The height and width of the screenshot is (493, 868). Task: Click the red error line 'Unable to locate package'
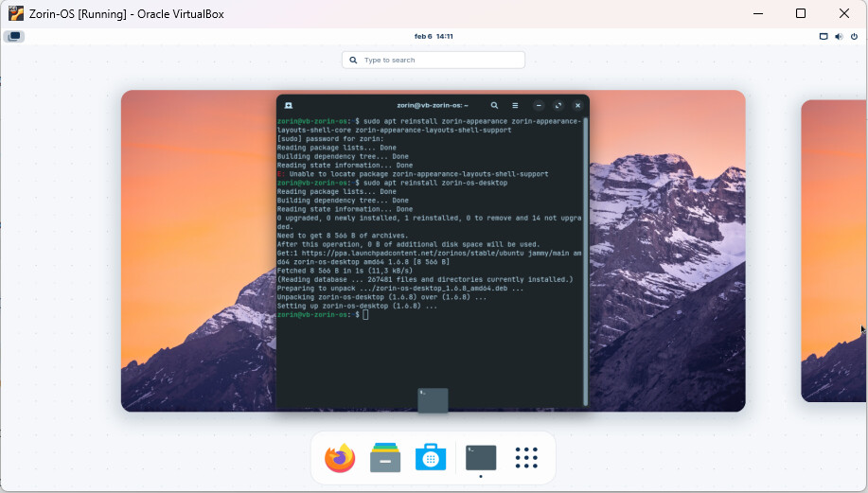point(413,174)
